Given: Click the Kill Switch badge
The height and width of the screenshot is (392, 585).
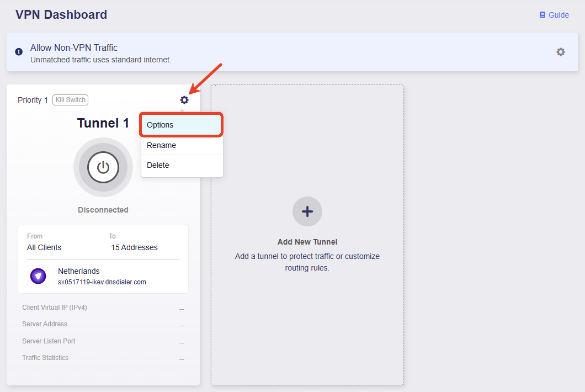Looking at the screenshot, I should pos(70,100).
